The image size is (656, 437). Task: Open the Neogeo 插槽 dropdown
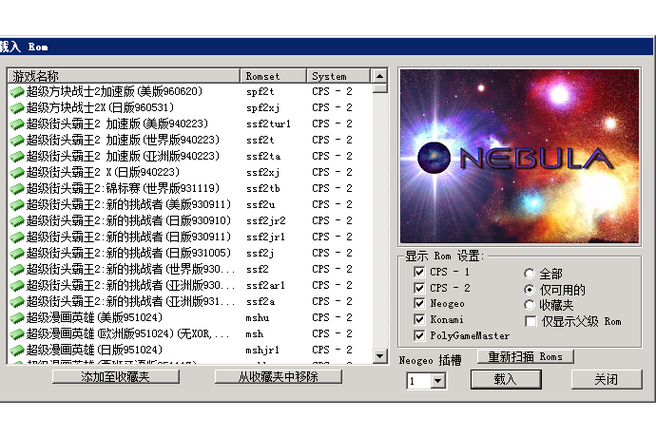coord(438,381)
